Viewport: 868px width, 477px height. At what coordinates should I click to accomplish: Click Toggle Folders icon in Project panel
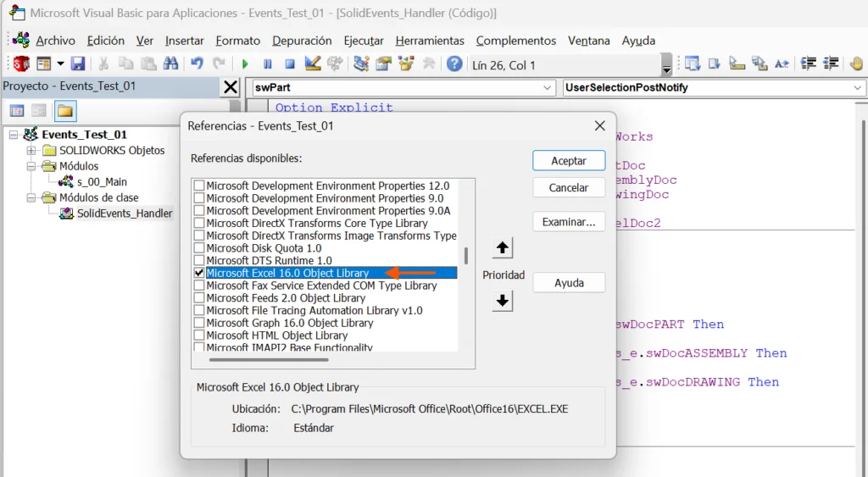pyautogui.click(x=64, y=111)
